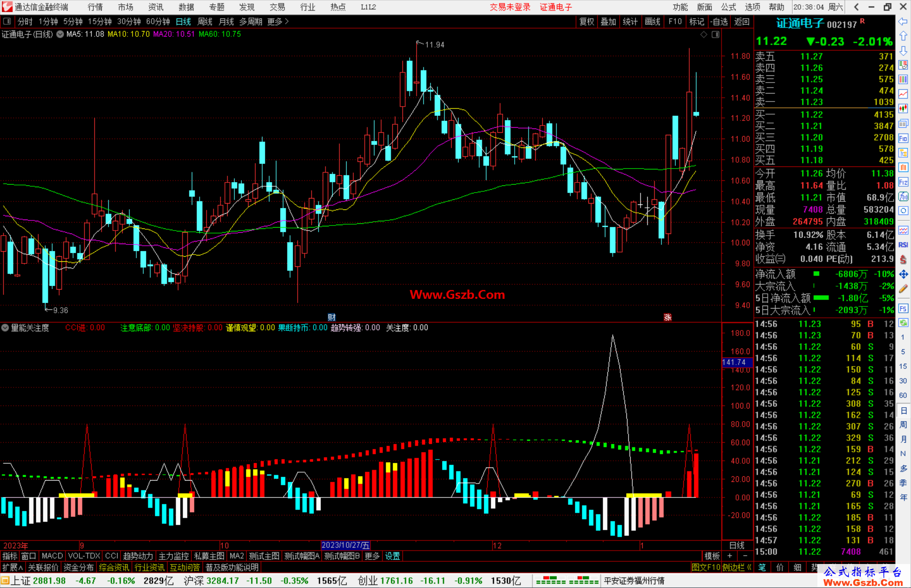Click the green refresh sidebar icon
Screen dimensions: 911x588
903,323
